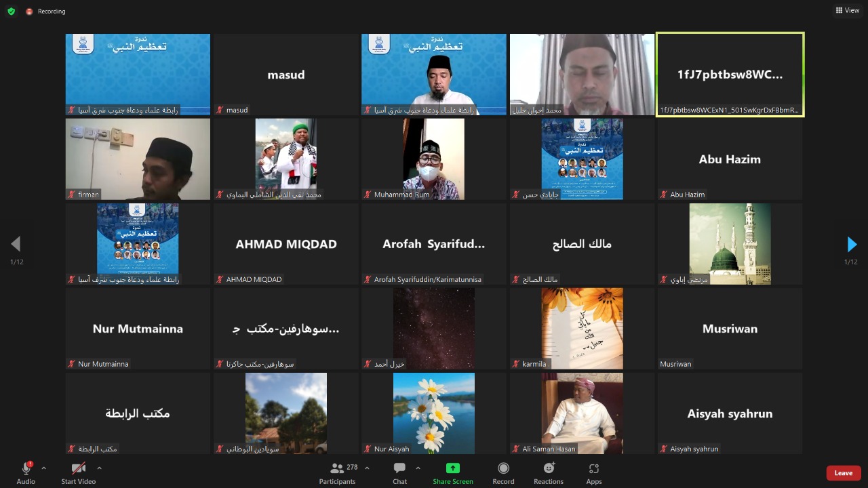Image resolution: width=868 pixels, height=488 pixels.
Task: Click the green encryption shield icon
Action: pyautogui.click(x=11, y=11)
